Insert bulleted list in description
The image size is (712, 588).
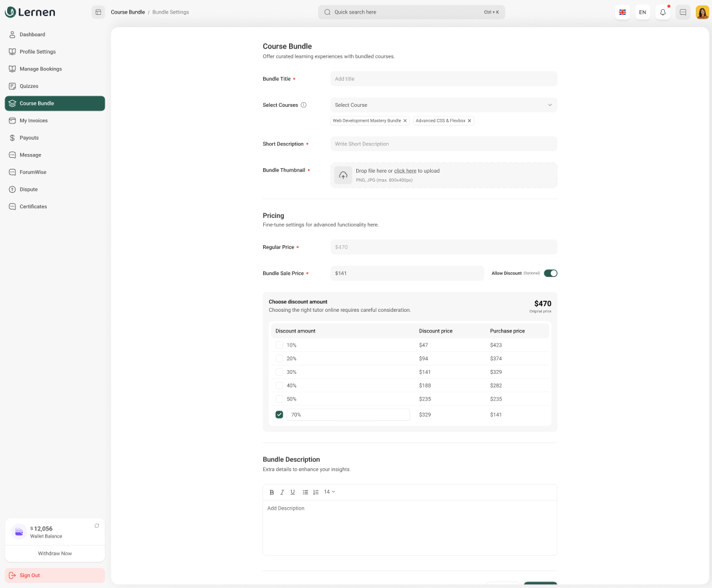click(x=305, y=492)
